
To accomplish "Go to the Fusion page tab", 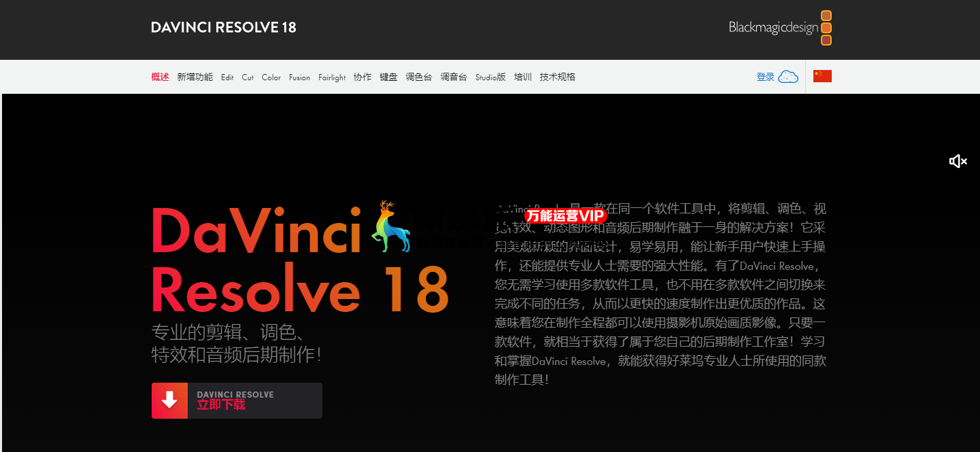I will tap(299, 77).
